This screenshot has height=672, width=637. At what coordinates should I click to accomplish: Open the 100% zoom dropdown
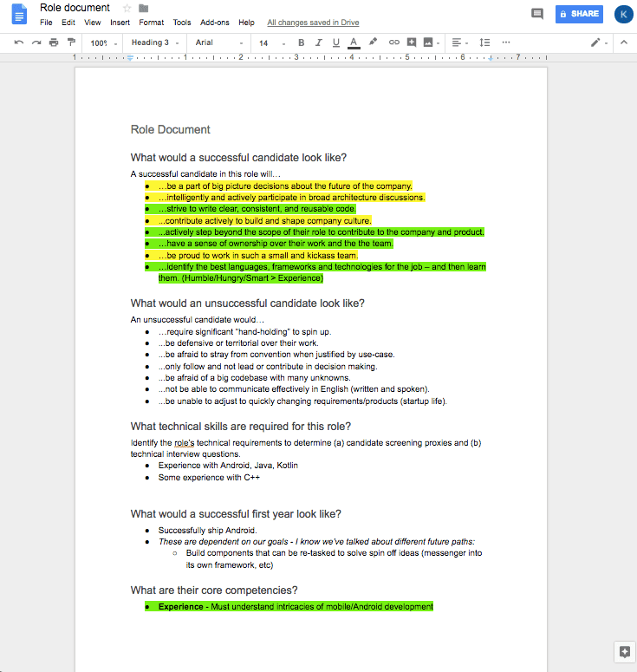click(104, 42)
